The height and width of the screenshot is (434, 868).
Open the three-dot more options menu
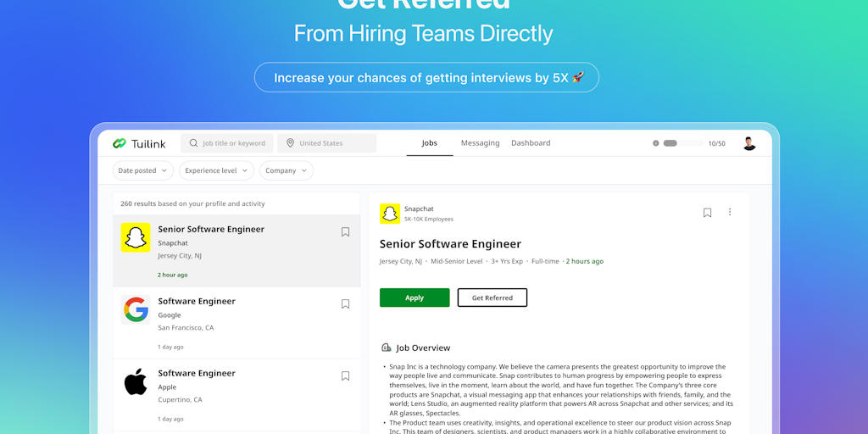730,212
